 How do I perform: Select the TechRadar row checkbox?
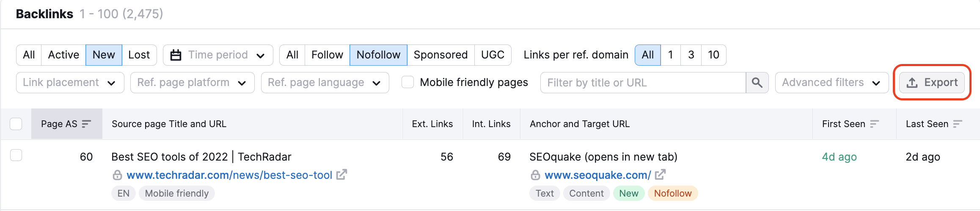coord(16,155)
